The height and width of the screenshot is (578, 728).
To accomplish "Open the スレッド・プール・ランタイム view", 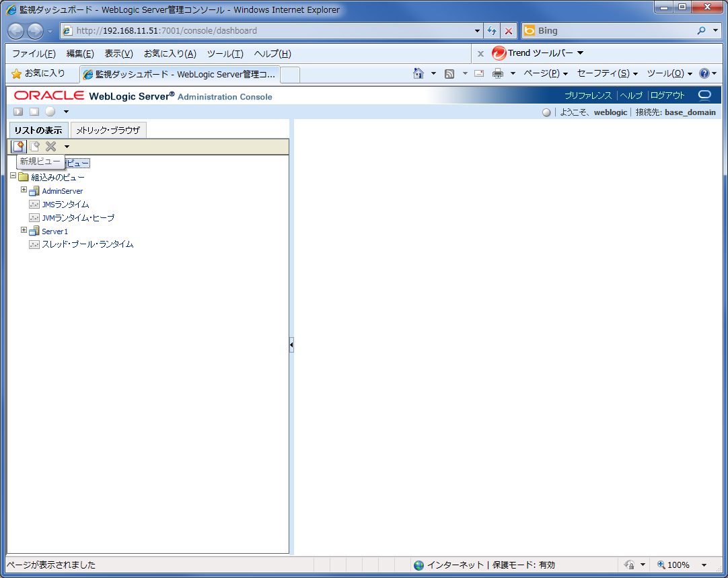I will tap(87, 245).
